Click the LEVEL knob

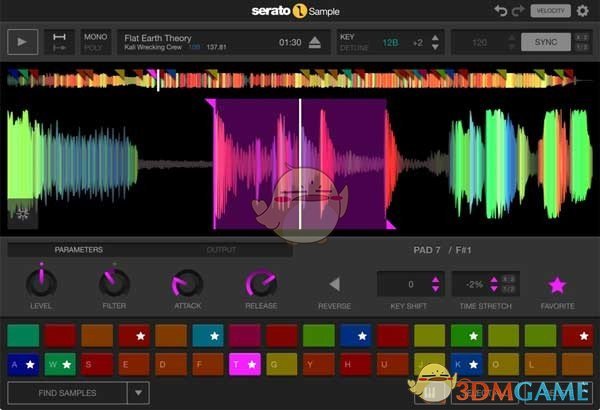point(41,283)
